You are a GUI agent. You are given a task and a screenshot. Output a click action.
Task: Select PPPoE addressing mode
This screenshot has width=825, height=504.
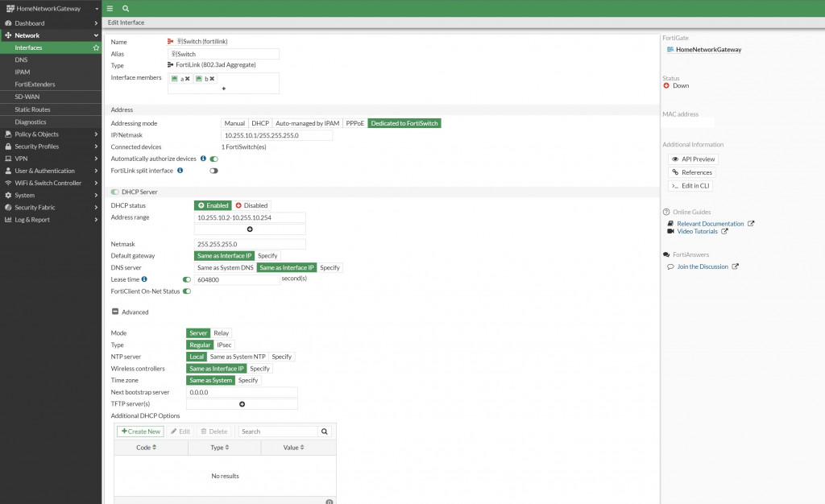[x=355, y=123]
